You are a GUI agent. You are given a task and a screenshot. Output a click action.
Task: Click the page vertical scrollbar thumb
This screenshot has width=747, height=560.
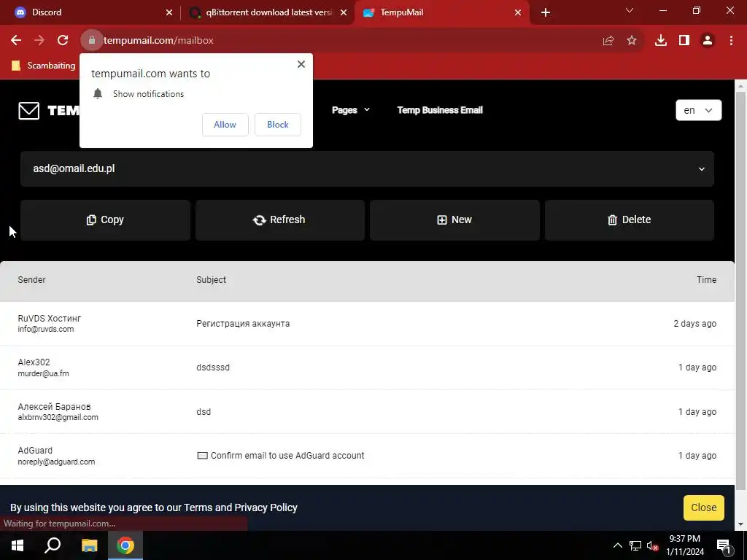point(741,290)
